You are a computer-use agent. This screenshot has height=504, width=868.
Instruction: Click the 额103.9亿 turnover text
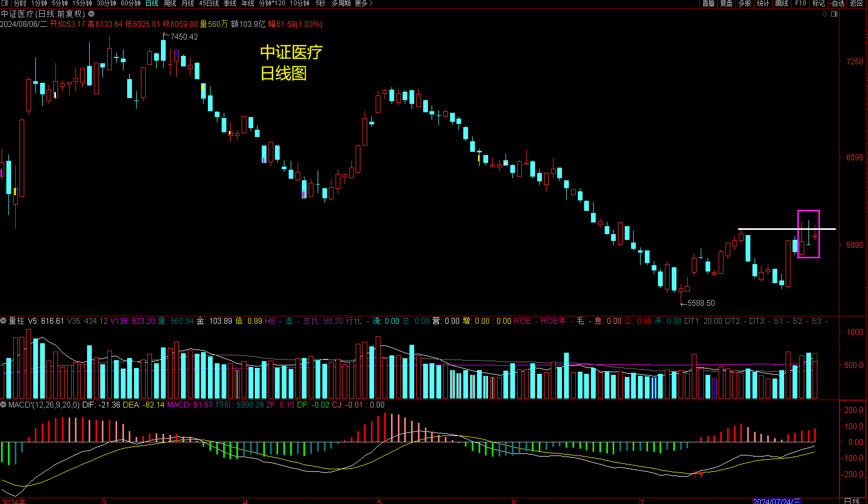(248, 24)
